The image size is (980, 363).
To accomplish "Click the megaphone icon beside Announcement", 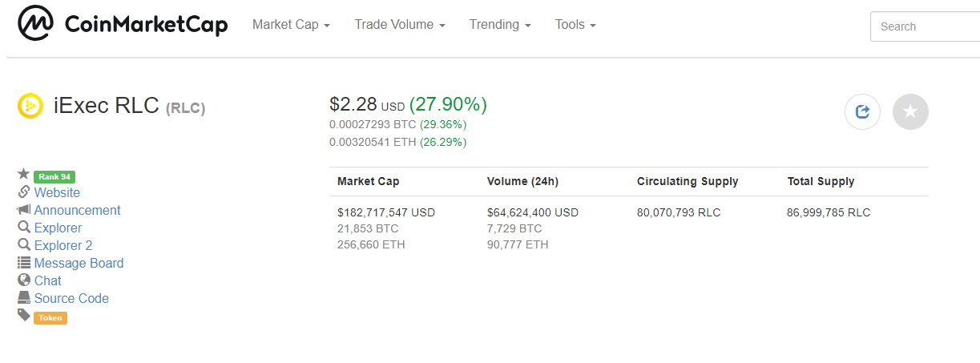I will pyautogui.click(x=24, y=210).
